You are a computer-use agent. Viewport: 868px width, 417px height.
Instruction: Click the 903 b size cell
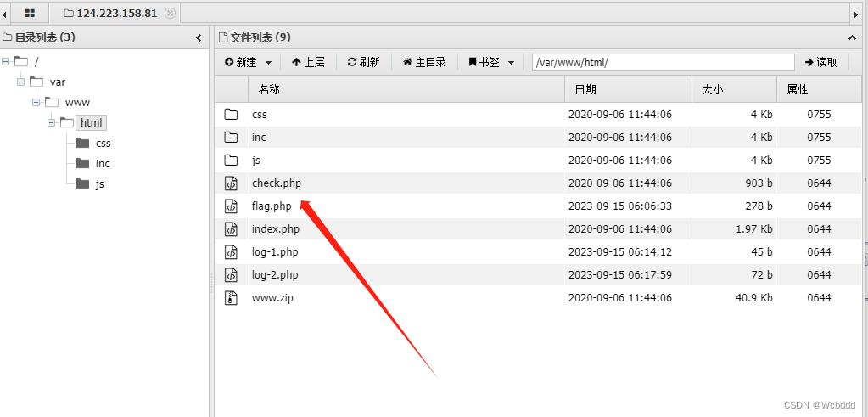(x=759, y=183)
